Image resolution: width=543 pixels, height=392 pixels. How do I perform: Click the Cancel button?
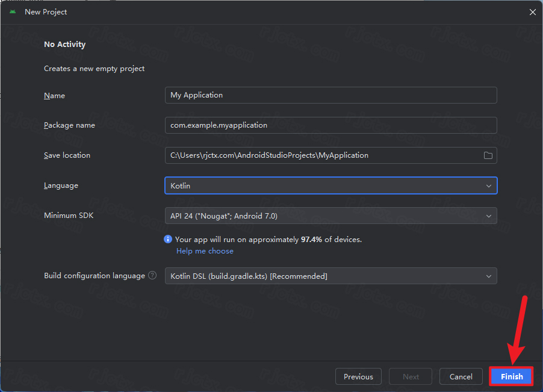click(461, 376)
